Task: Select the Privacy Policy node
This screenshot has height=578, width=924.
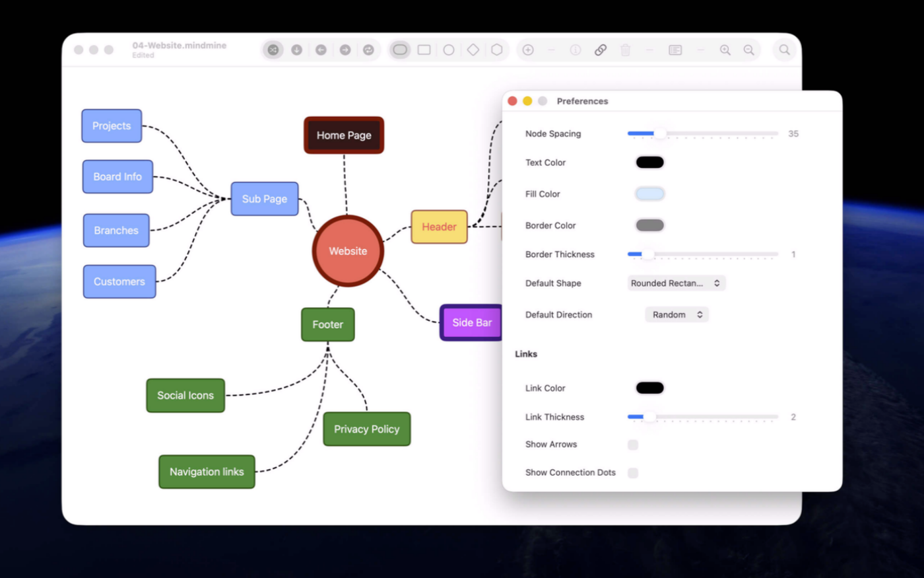Action: (367, 429)
